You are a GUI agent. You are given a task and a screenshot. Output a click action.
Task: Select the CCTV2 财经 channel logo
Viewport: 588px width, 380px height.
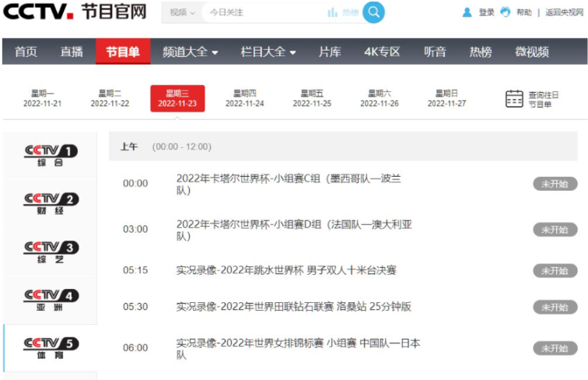[51, 203]
